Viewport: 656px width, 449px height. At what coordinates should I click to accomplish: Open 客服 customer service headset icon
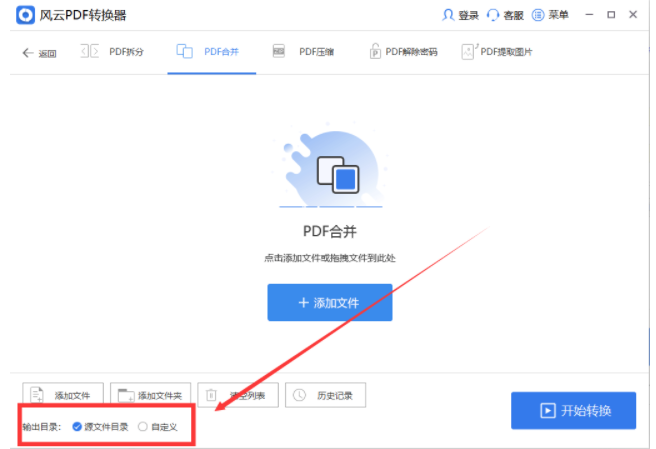point(493,15)
